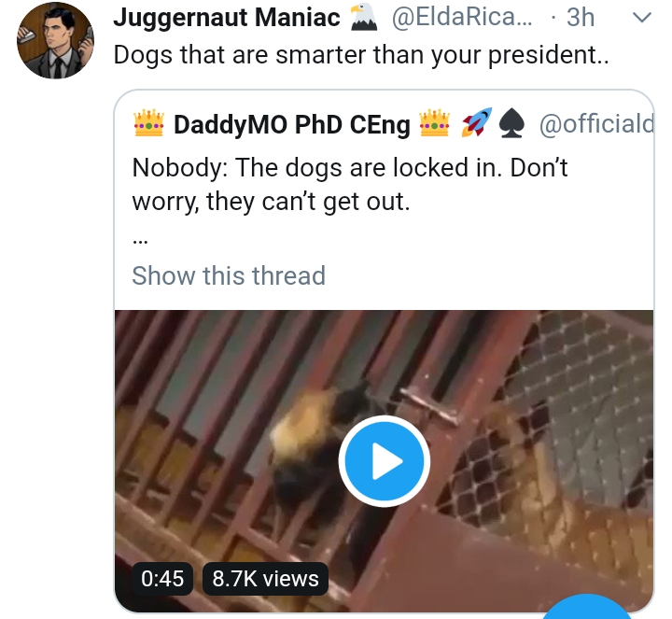Click the @officiald handle

(595, 123)
